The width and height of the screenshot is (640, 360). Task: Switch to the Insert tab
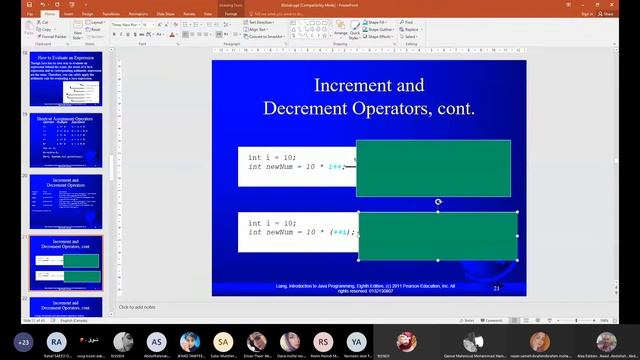(68, 14)
